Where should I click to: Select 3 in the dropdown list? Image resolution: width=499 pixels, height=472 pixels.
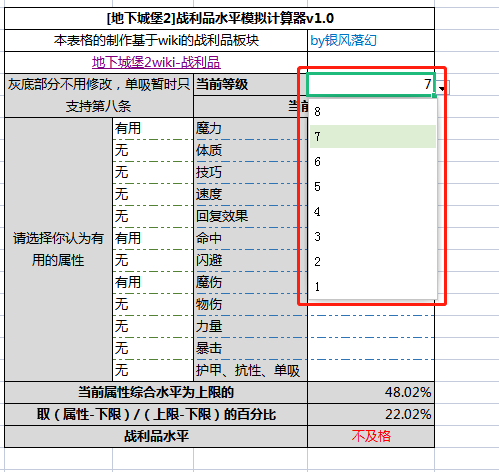click(x=373, y=237)
